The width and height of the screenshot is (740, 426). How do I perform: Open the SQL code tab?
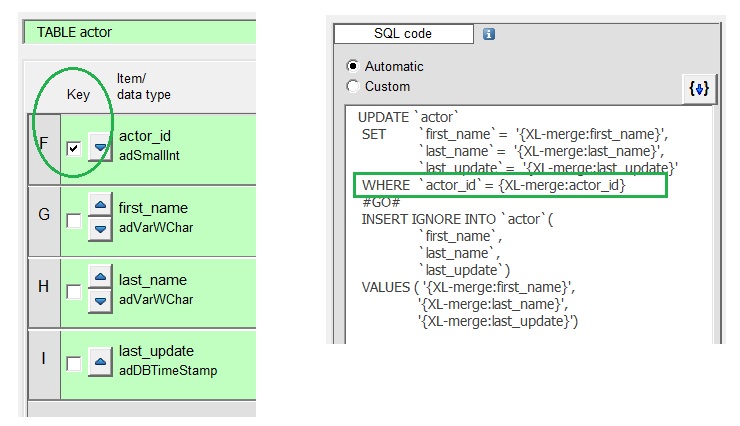404,33
